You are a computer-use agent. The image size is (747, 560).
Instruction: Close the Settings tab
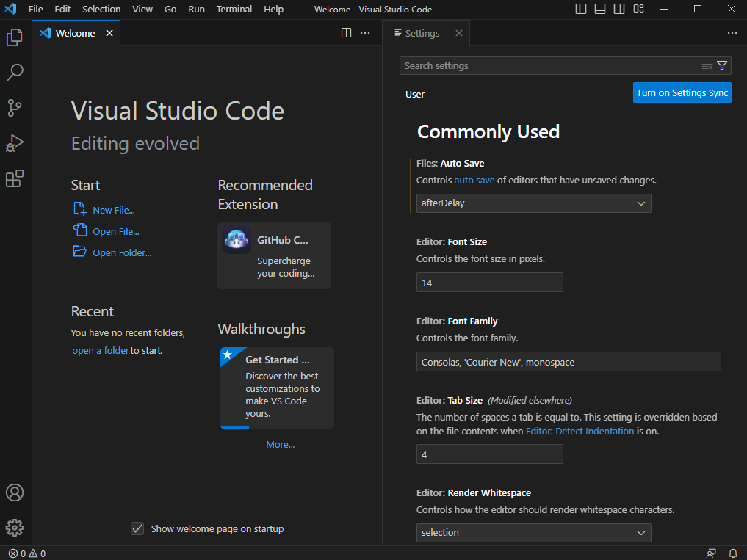click(x=459, y=33)
